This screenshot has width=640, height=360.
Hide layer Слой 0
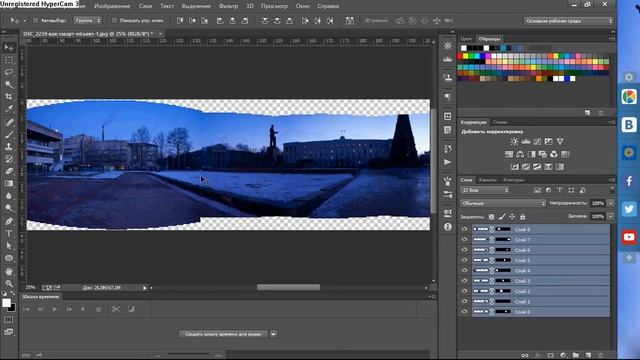[464, 311]
